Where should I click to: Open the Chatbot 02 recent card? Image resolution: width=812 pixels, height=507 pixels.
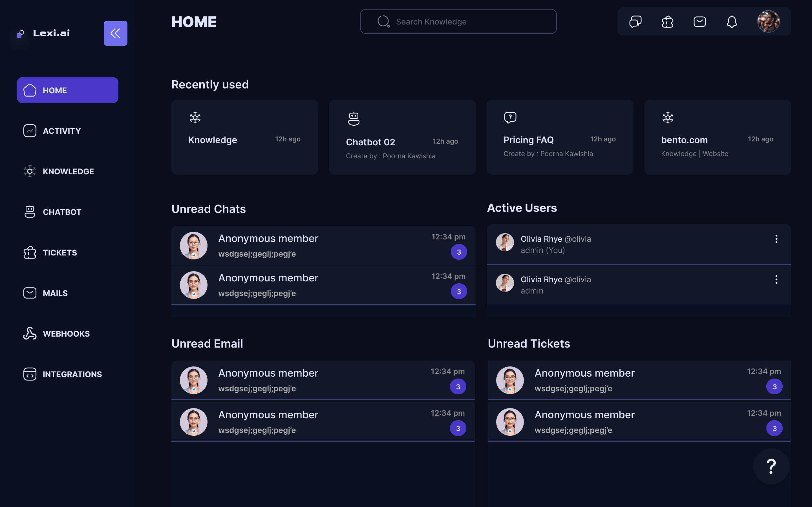(402, 137)
